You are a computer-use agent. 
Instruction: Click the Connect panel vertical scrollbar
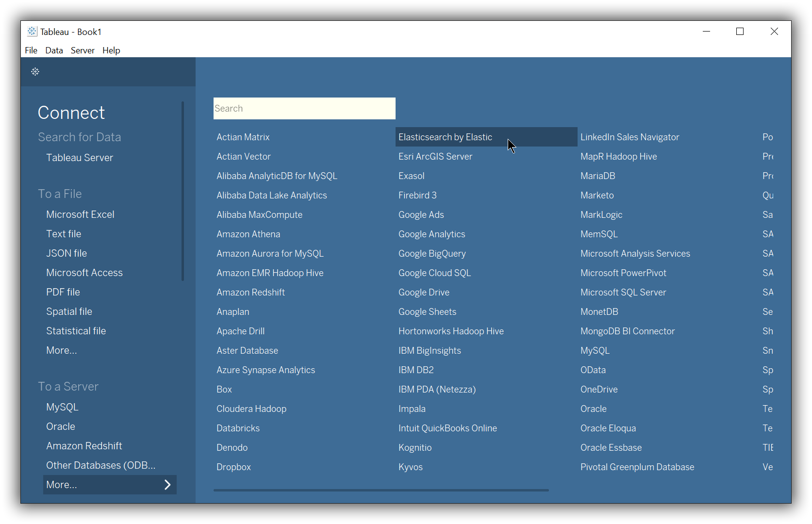tap(183, 192)
